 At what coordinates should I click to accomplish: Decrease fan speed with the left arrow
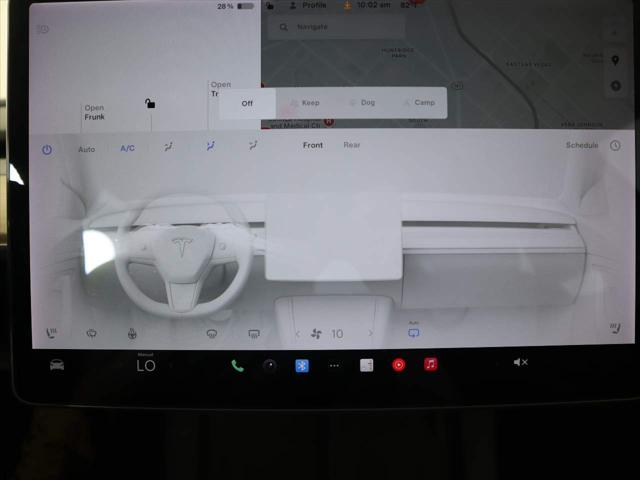(x=298, y=334)
